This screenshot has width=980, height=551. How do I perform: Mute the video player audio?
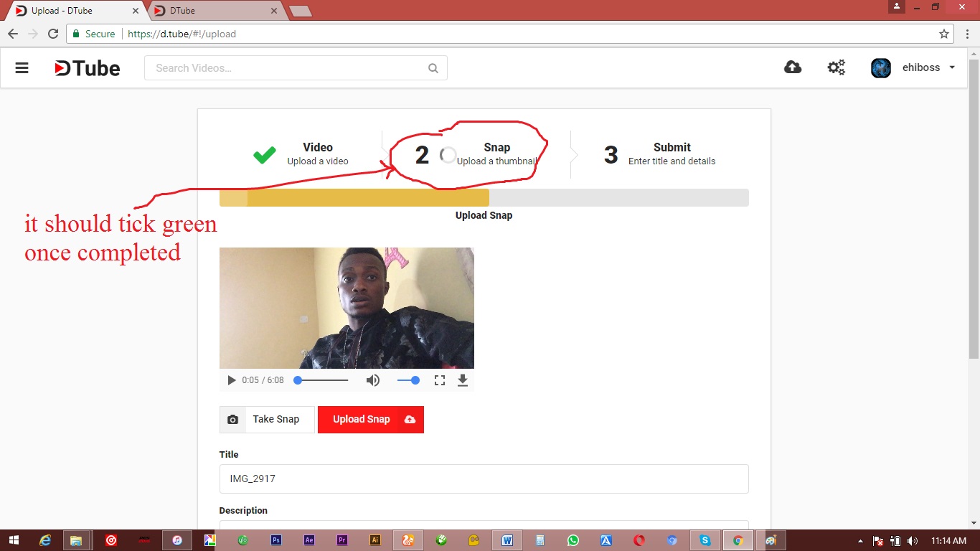(373, 380)
